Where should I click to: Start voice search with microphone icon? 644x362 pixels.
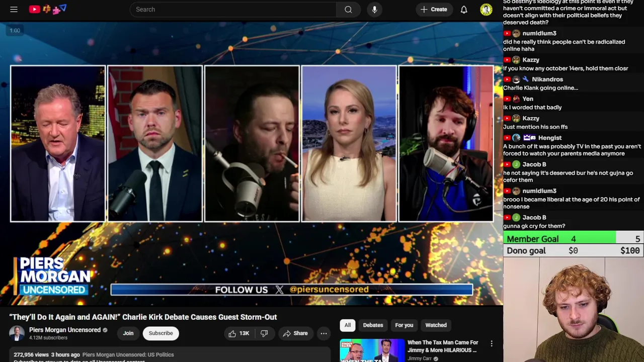[374, 10]
